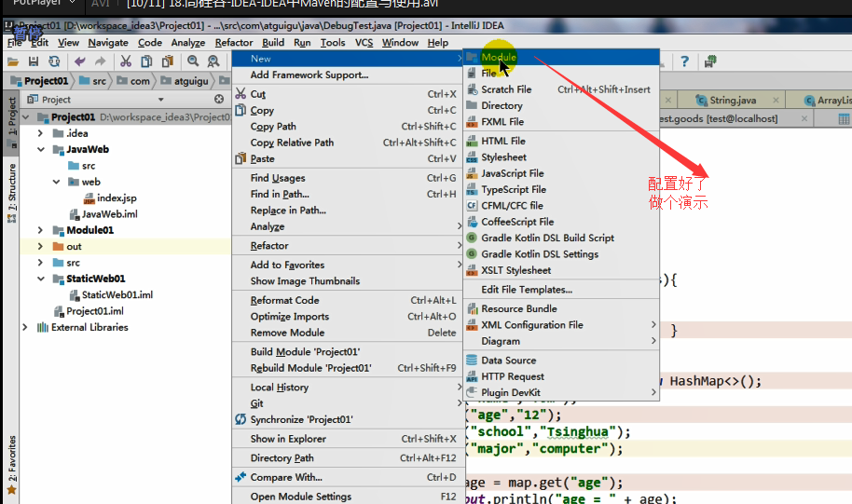Click the Favorites star icon
Image resolution: width=852 pixels, height=504 pixels.
11,490
